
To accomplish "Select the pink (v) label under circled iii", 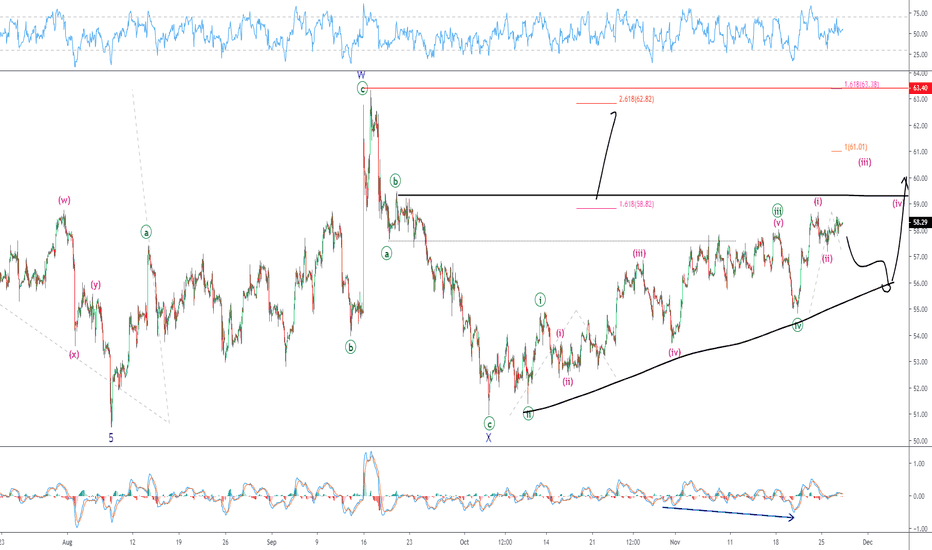I will 778,223.
